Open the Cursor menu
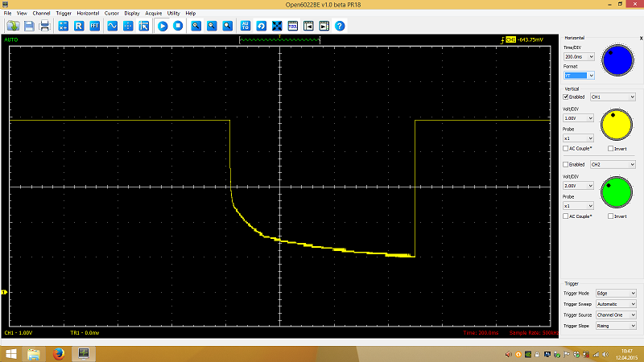Screen dimensions: 644x362 pyautogui.click(x=111, y=13)
